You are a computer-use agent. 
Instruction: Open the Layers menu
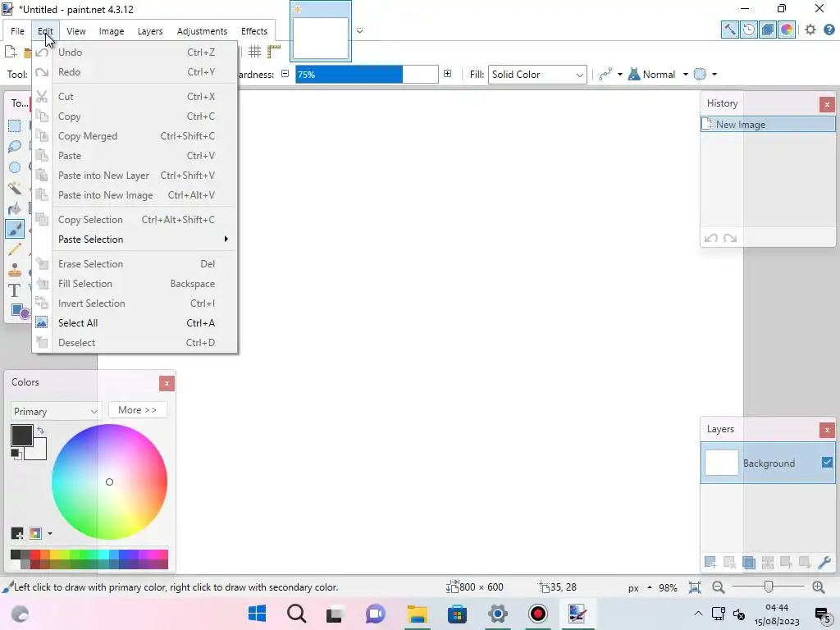tap(150, 31)
